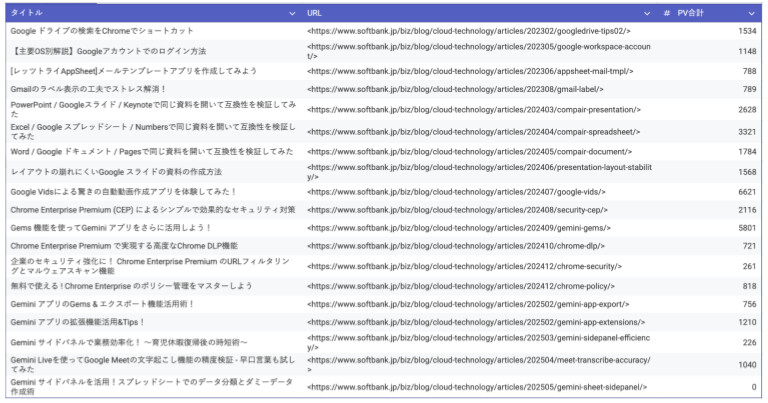Select title 'Gemini アプリのGems & エクスポート機能活用術！'
The width and height of the screenshot is (768, 403).
coord(102,304)
